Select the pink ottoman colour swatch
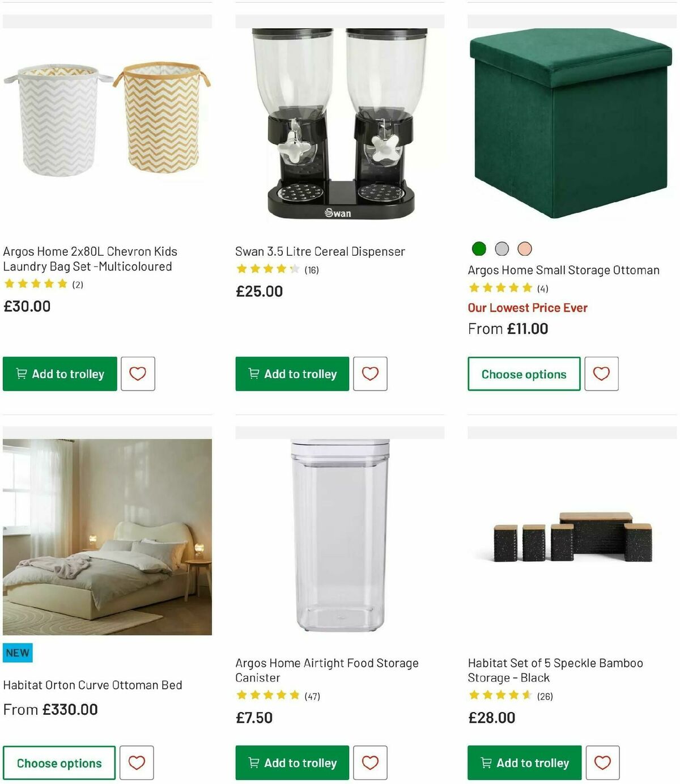The image size is (680, 784). (525, 248)
